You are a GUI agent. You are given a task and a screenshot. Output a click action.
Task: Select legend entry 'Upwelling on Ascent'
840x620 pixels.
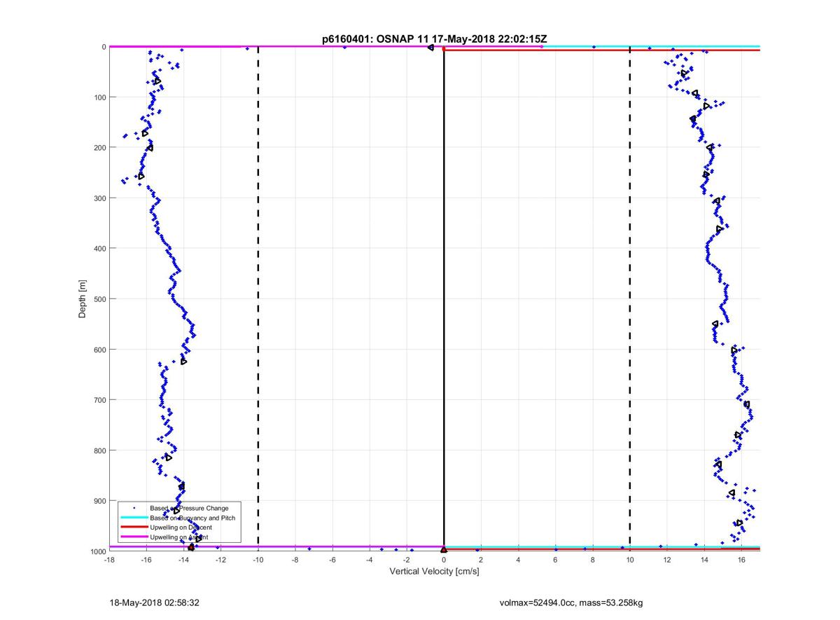coord(178,537)
